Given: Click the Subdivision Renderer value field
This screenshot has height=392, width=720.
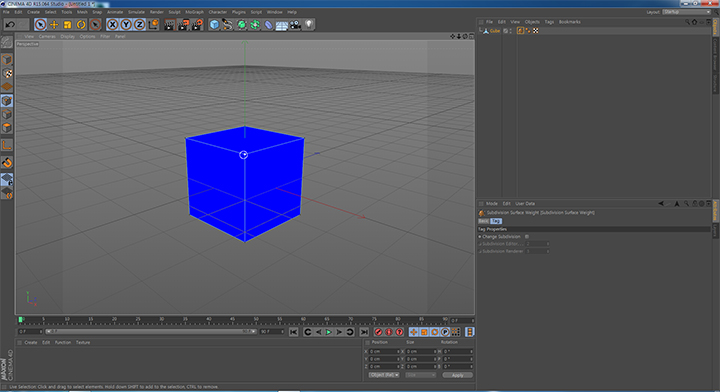Looking at the screenshot, I should click(537, 251).
